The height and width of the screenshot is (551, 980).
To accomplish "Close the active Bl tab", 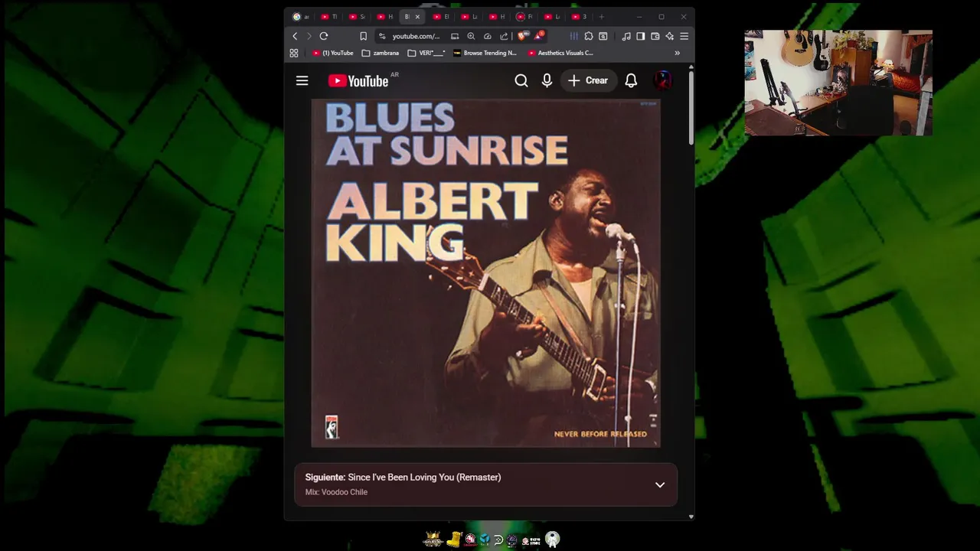I will pyautogui.click(x=417, y=17).
